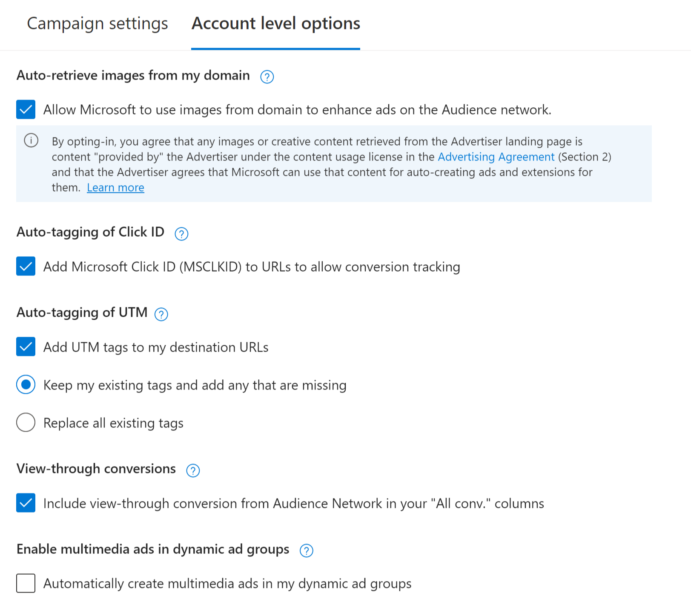Click the Automatically create multimedia ads label
The height and width of the screenshot is (616, 691).
point(227,584)
